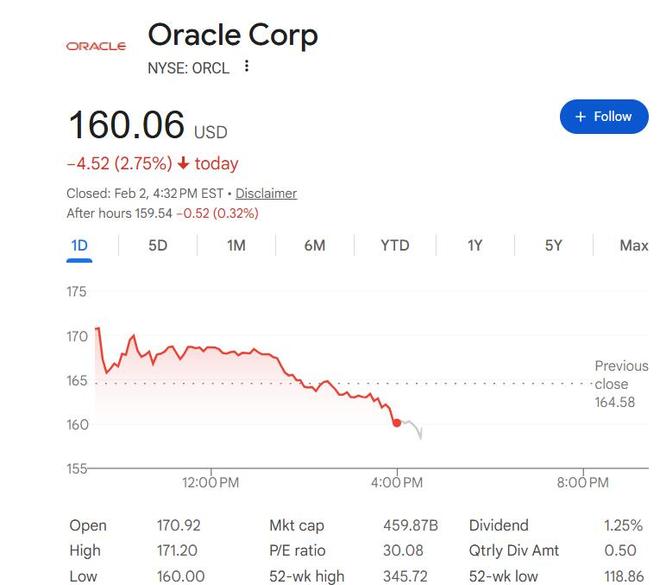Click the Oracle logo icon
This screenshot has height=585, width=660.
click(96, 46)
